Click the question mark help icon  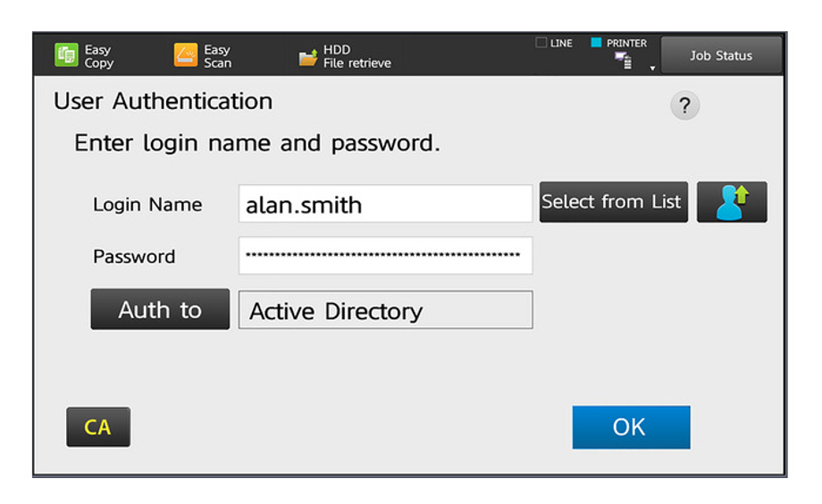[684, 106]
